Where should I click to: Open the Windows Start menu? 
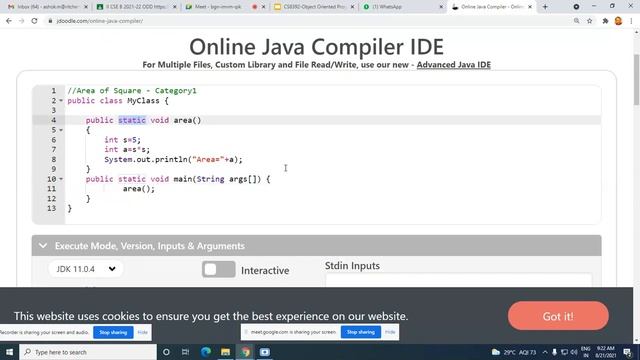tap(9, 352)
